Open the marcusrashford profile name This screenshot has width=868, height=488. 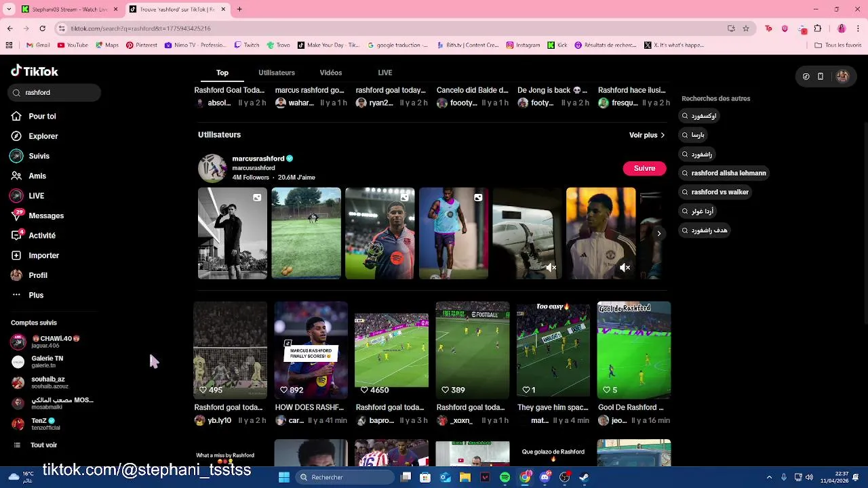click(x=258, y=159)
